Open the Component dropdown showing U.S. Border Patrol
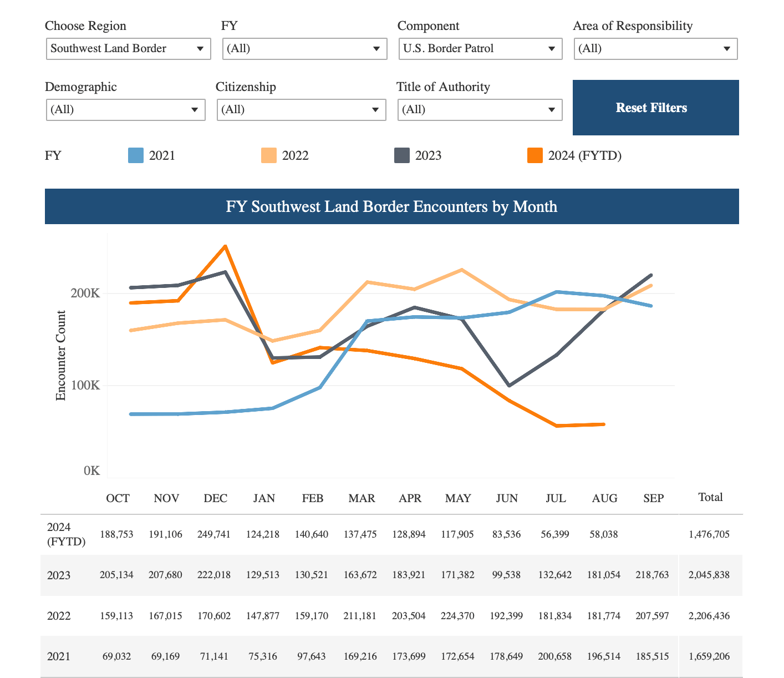This screenshot has width=784, height=678. coord(481,49)
